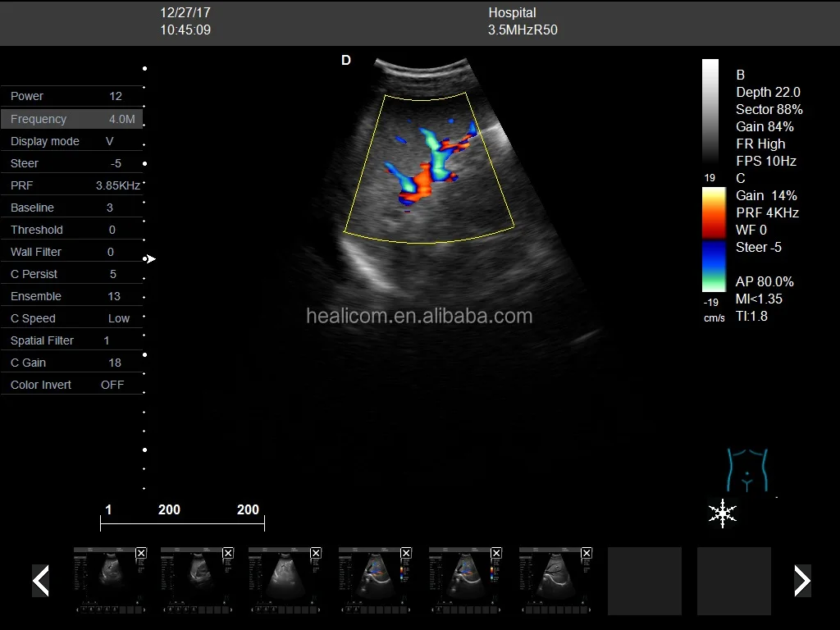Click the grayscale B-mode map bar
840x630 pixels.
(x=710, y=113)
